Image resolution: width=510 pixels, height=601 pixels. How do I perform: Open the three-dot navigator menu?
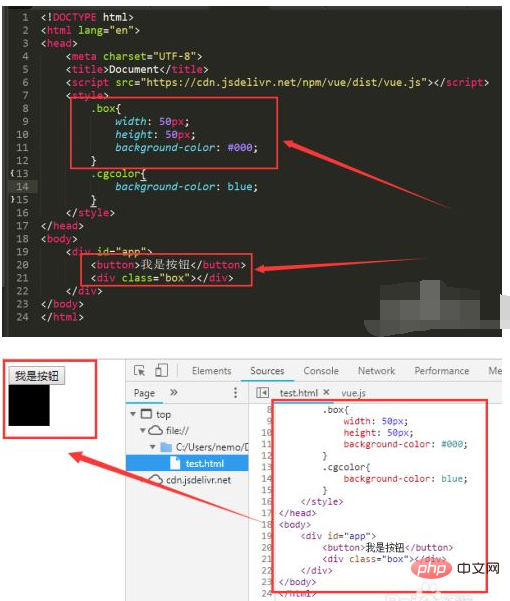coord(235,392)
